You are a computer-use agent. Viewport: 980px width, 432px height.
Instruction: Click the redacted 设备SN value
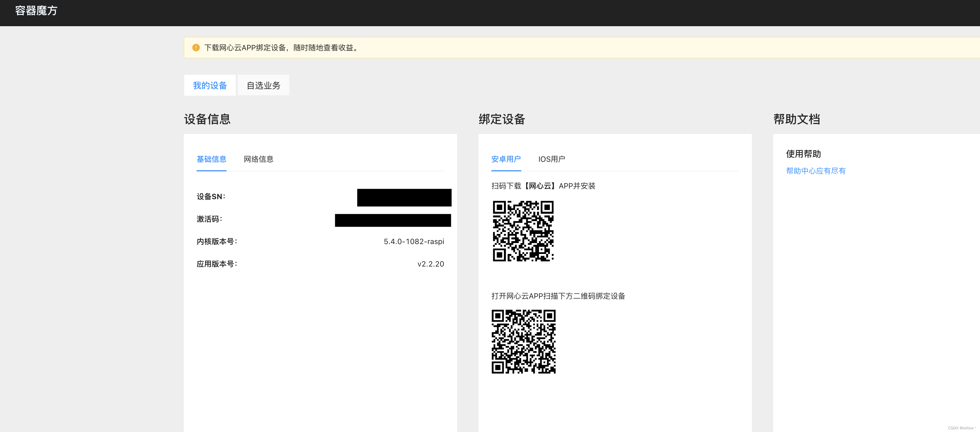pos(404,197)
